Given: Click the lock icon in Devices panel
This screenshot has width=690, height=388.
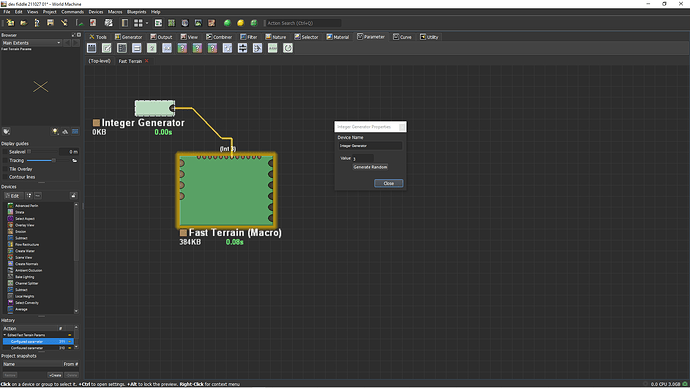Looking at the screenshot, I should point(73,196).
